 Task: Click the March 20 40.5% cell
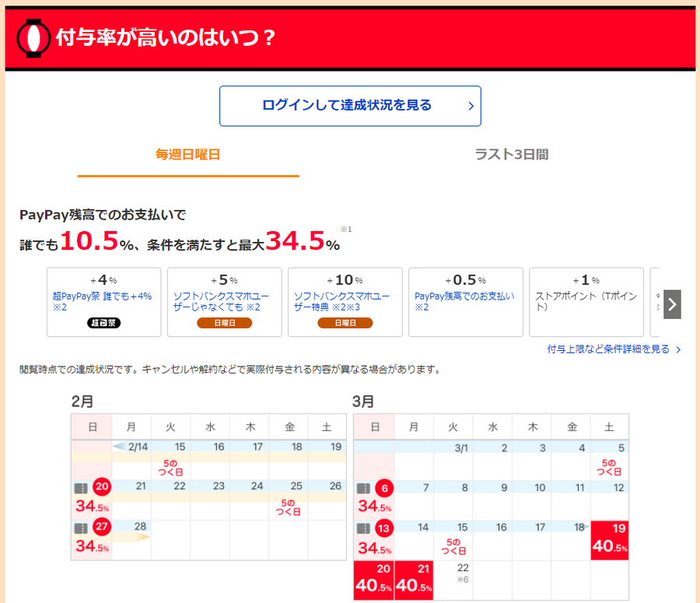click(x=373, y=580)
